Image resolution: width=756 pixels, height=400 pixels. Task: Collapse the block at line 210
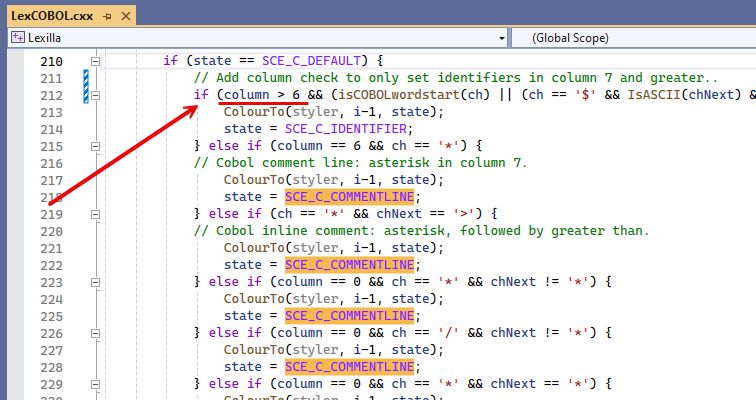click(x=95, y=61)
